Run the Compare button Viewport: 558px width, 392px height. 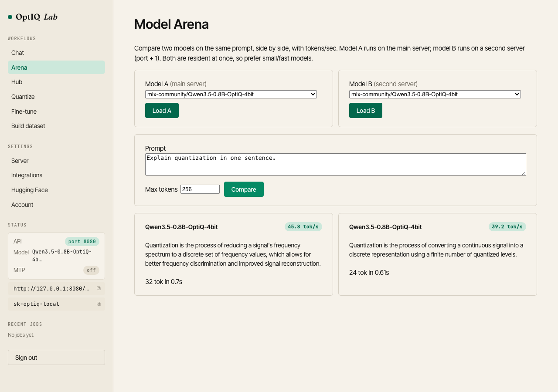point(244,189)
